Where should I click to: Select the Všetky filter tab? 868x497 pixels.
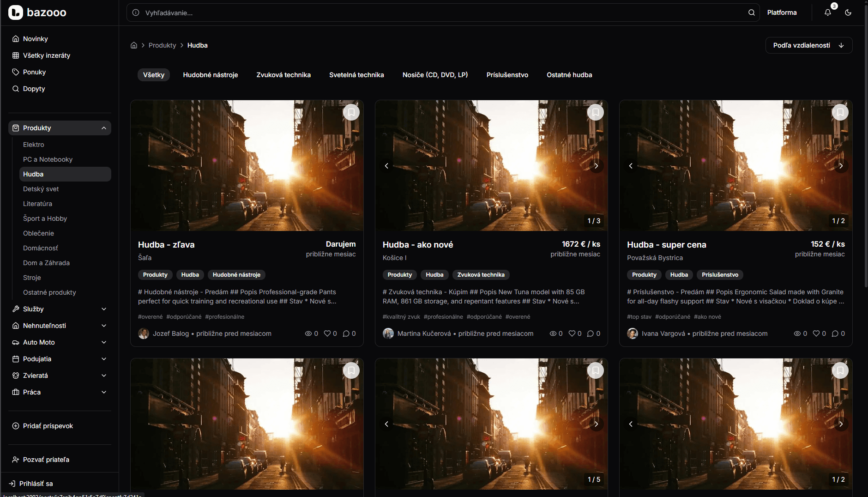point(154,75)
